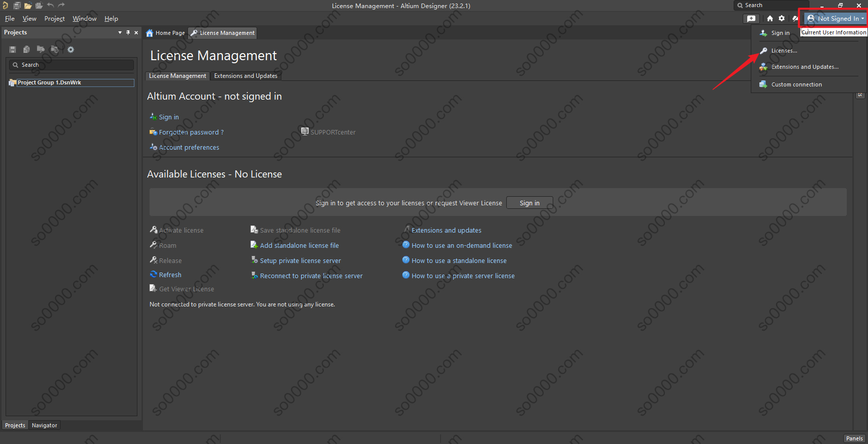The width and height of the screenshot is (868, 444).
Task: Pin the Projects panel
Action: tap(128, 32)
